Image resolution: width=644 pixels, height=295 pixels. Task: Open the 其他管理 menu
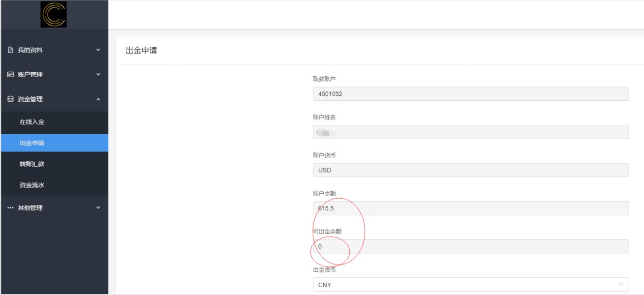coord(54,208)
